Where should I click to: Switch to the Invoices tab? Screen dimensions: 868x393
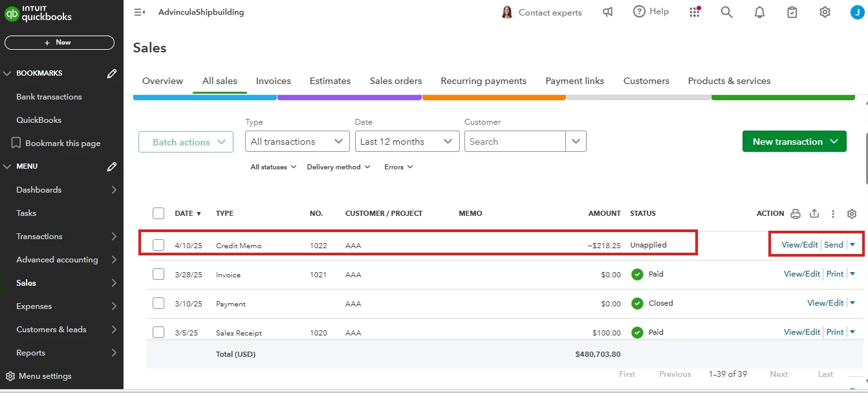click(x=274, y=81)
